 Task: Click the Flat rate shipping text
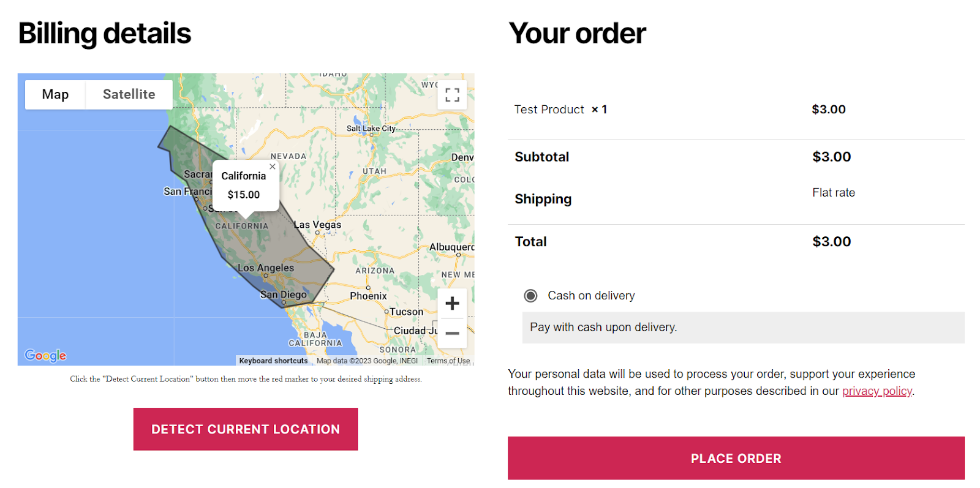[x=833, y=192]
